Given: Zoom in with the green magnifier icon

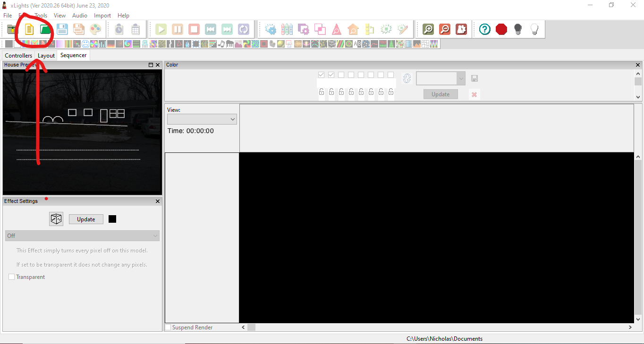Looking at the screenshot, I should coord(428,29).
